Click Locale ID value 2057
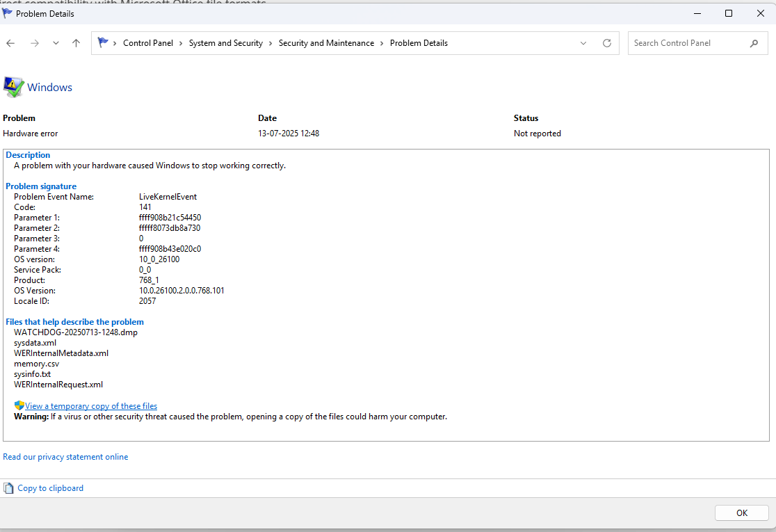The image size is (776, 532). point(147,301)
